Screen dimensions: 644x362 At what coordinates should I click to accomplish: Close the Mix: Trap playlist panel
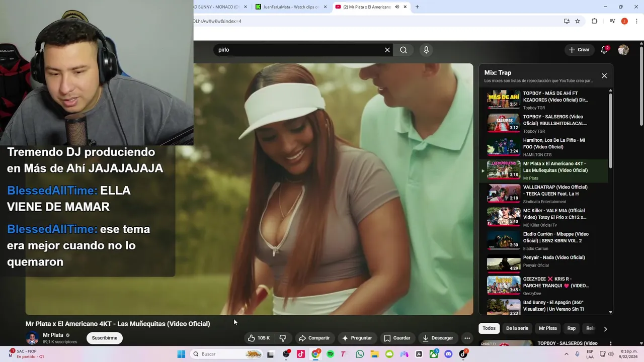pos(604,75)
